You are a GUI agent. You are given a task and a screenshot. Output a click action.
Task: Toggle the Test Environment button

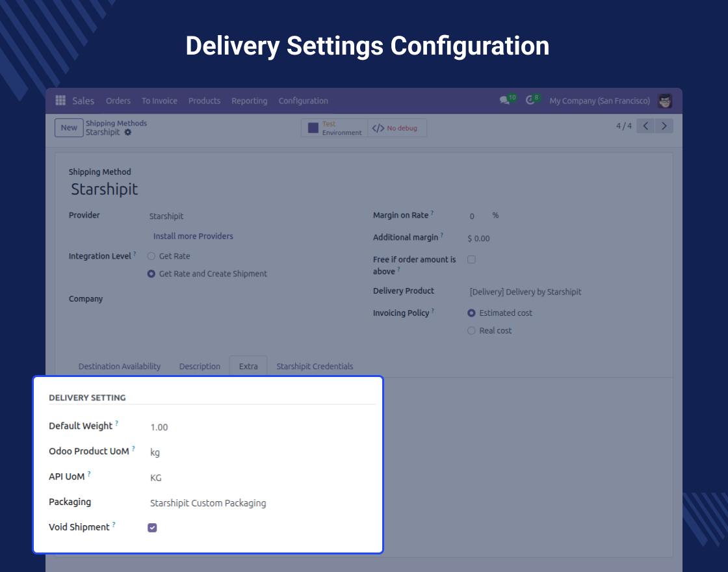point(334,128)
